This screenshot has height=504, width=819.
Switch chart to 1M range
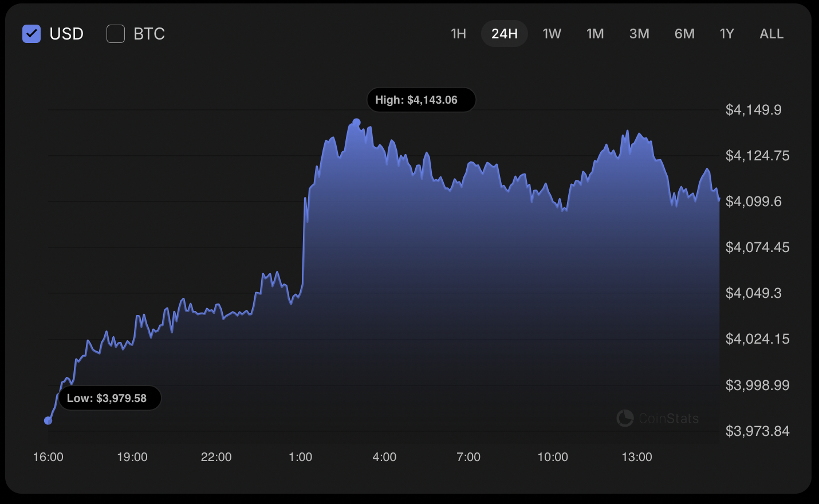click(x=595, y=34)
